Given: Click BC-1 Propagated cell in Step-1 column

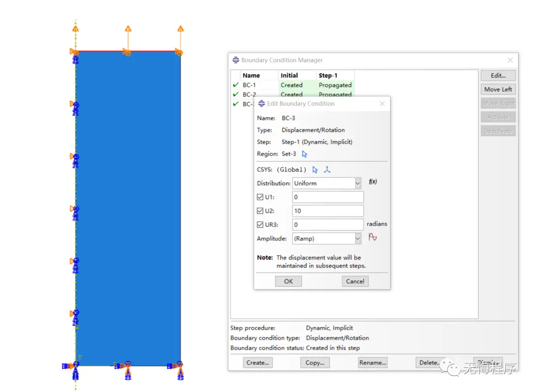Looking at the screenshot, I should pos(335,85).
